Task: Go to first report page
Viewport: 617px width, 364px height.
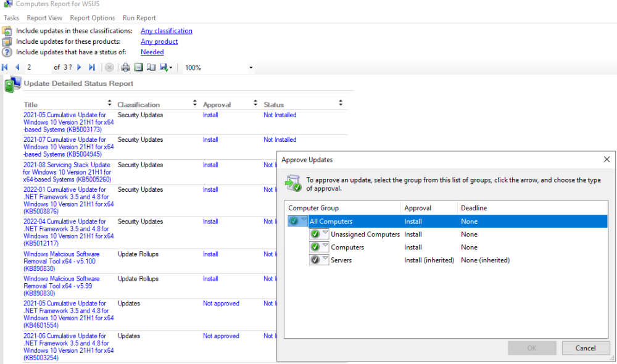Action: (x=5, y=67)
